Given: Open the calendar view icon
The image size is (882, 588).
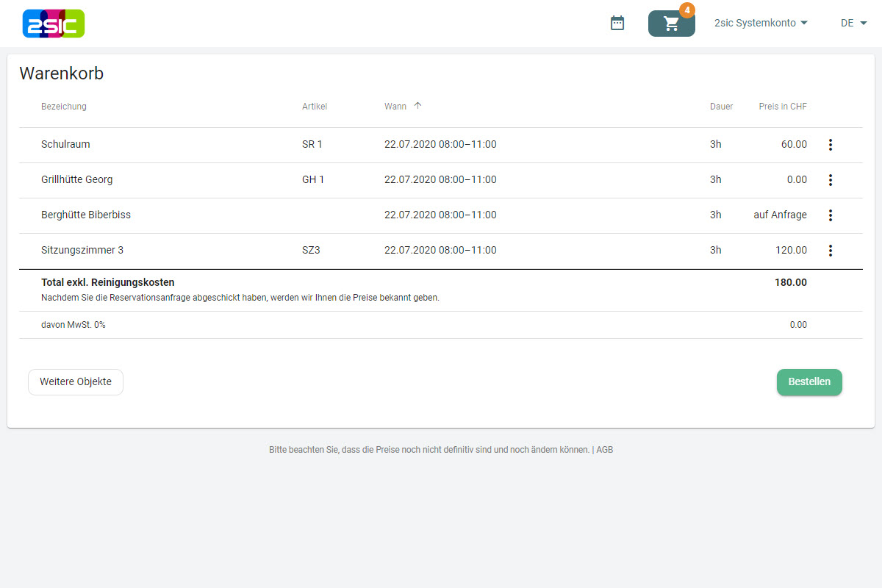Looking at the screenshot, I should [x=617, y=24].
